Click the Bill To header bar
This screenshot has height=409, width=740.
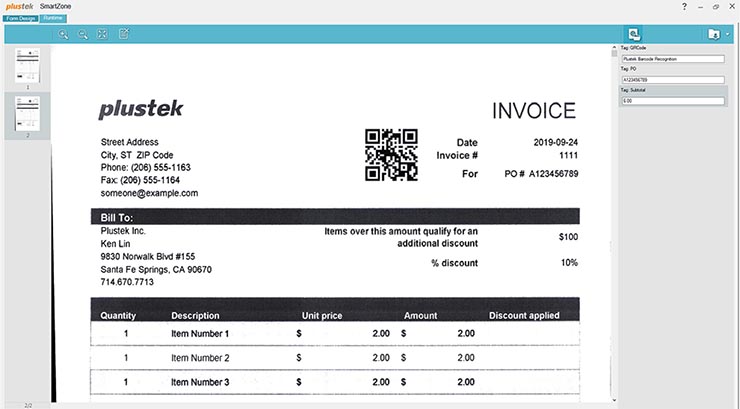[x=335, y=216]
